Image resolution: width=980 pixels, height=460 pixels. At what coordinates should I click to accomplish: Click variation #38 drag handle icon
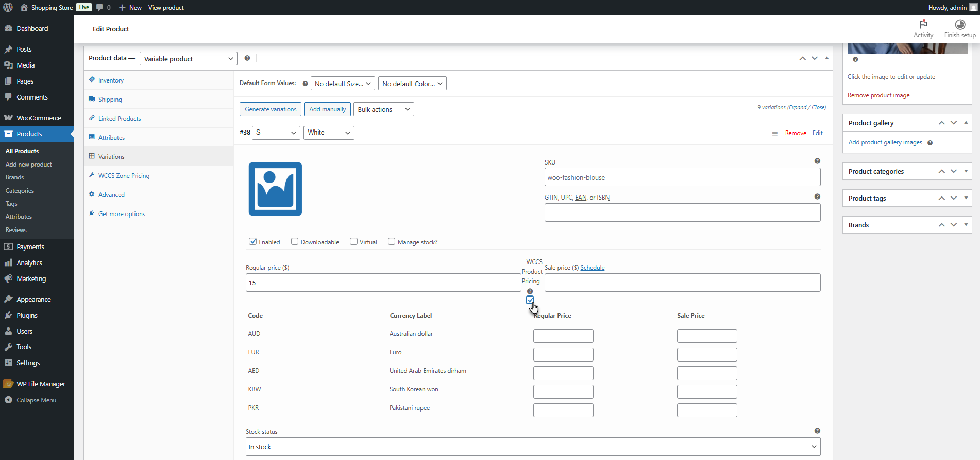tap(774, 134)
